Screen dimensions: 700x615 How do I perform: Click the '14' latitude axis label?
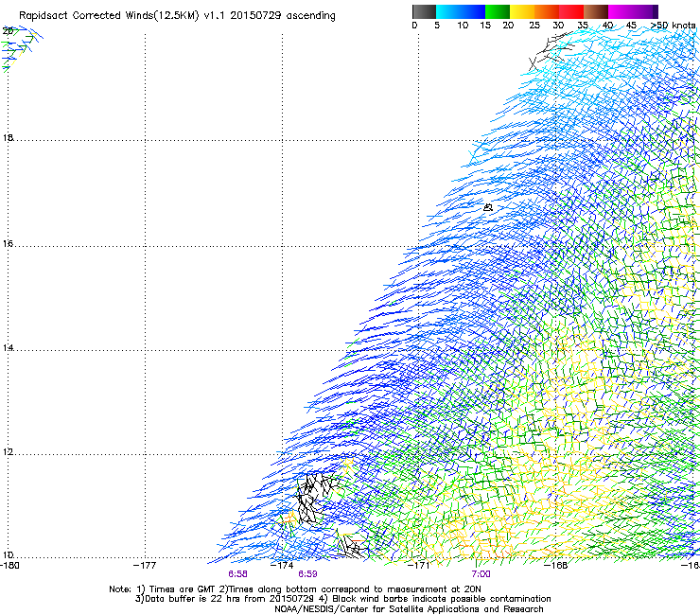pyautogui.click(x=8, y=347)
